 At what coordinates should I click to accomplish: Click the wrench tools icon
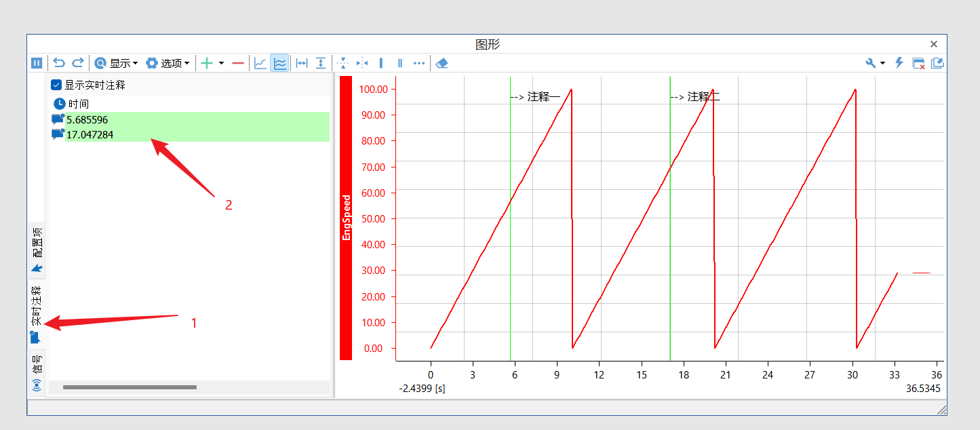871,63
